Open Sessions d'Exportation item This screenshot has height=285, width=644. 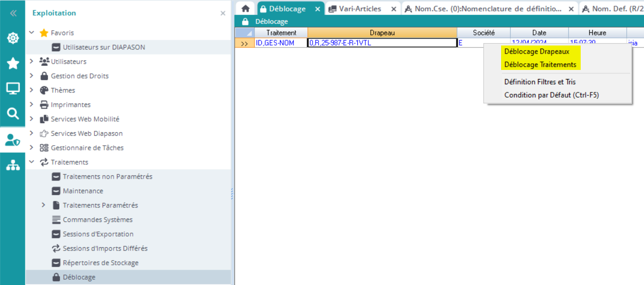click(x=98, y=234)
